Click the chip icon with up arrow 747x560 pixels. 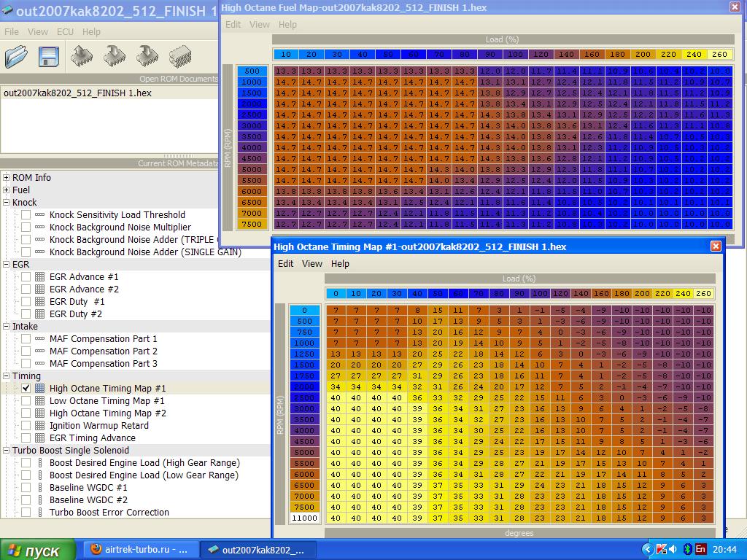(x=82, y=56)
